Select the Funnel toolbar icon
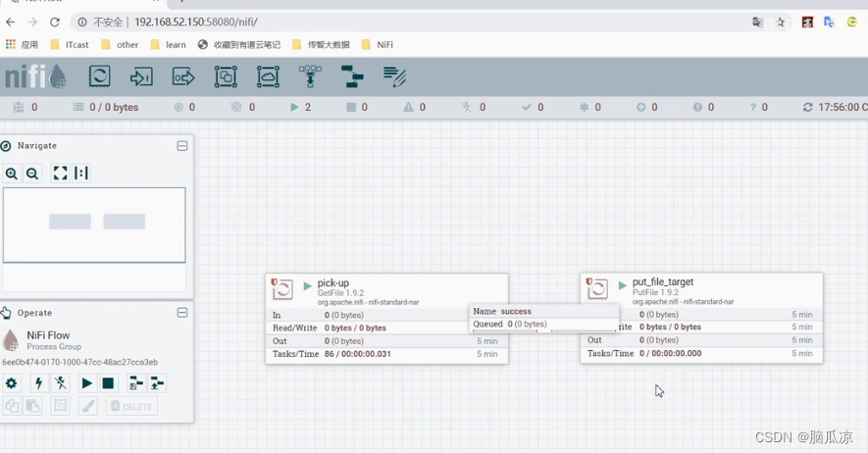Viewport: 868px width, 453px height. pos(310,76)
